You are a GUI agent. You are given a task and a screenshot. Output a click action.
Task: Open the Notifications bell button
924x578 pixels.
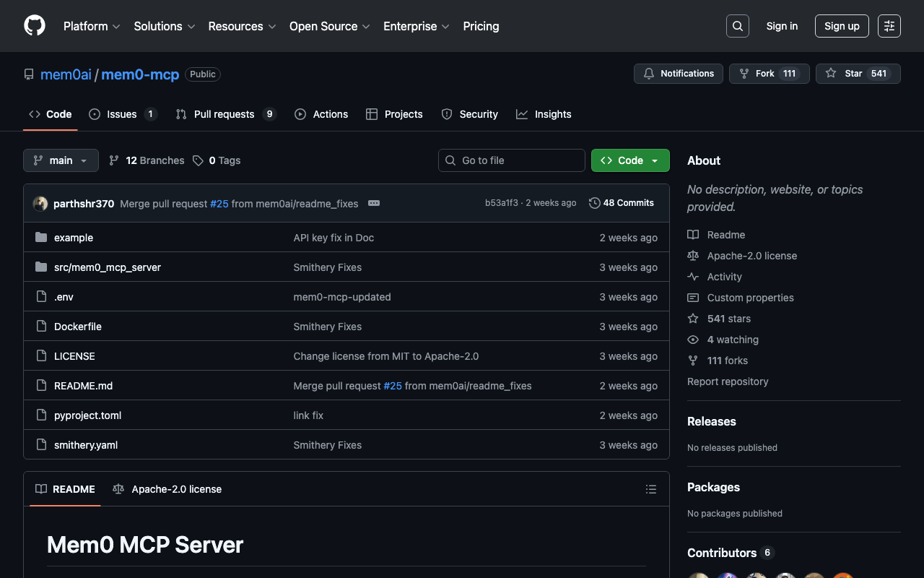(x=678, y=74)
